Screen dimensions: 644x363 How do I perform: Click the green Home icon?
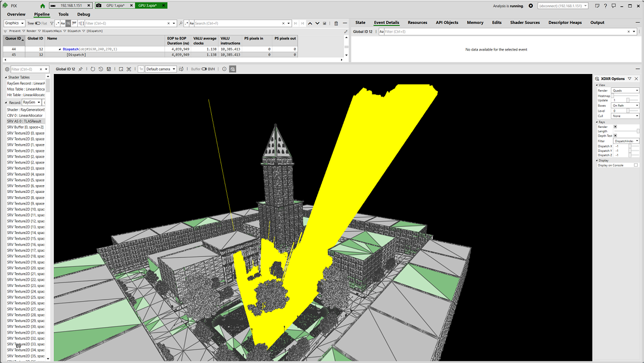pos(43,6)
